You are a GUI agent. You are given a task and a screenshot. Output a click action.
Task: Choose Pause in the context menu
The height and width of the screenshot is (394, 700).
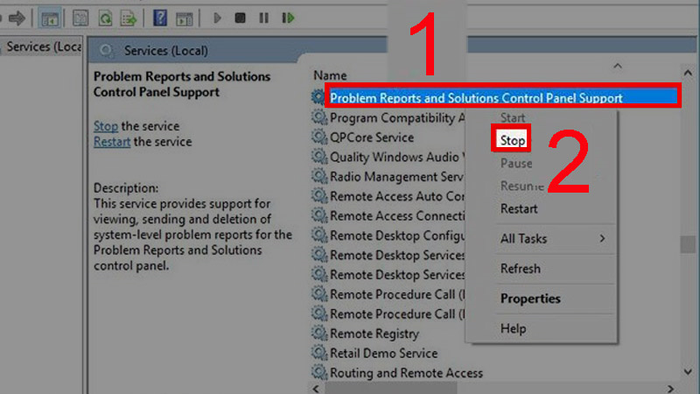point(516,163)
